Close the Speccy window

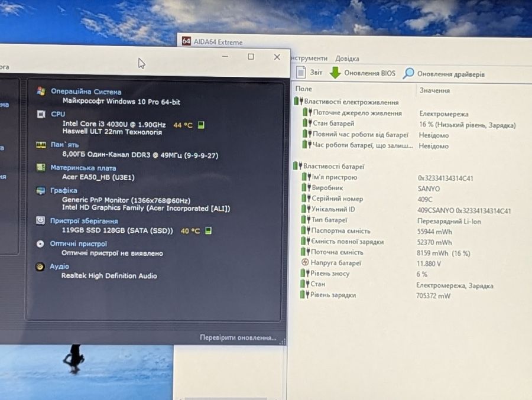(277, 57)
